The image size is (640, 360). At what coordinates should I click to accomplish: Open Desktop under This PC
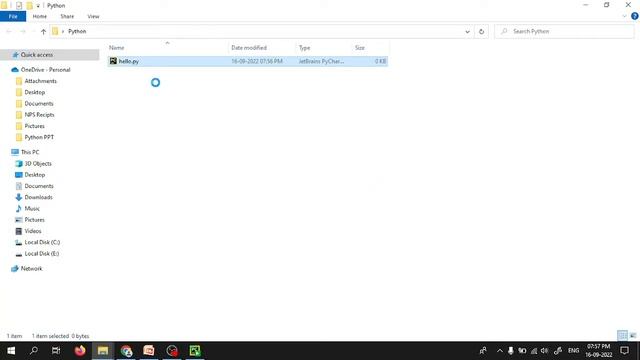(35, 175)
